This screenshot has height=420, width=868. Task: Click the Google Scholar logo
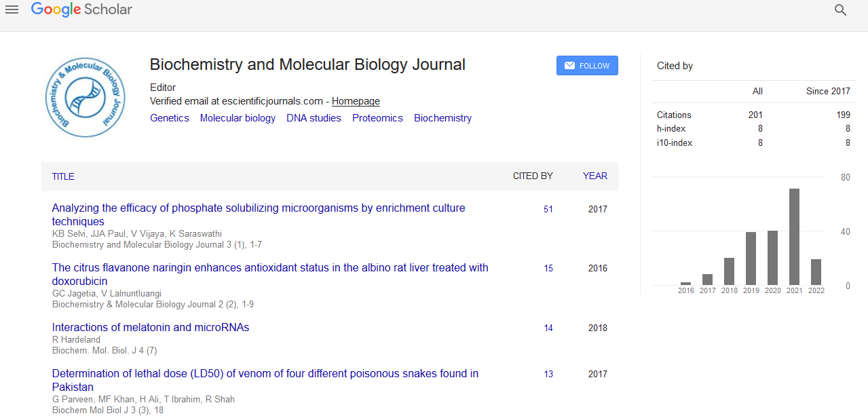[x=81, y=9]
